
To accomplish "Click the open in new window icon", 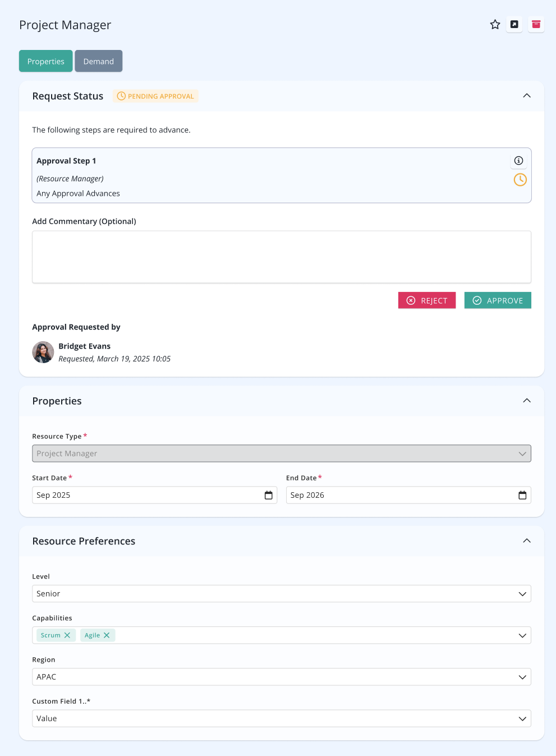I will point(514,24).
